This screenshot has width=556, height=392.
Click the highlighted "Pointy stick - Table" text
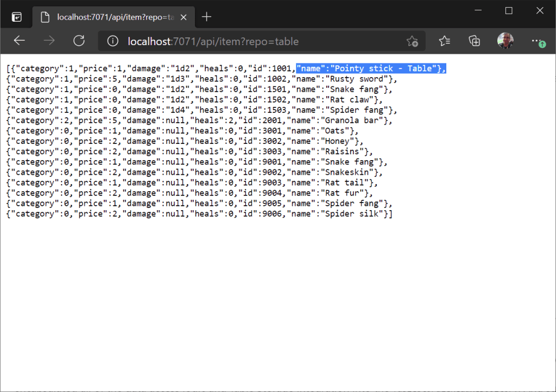click(371, 68)
